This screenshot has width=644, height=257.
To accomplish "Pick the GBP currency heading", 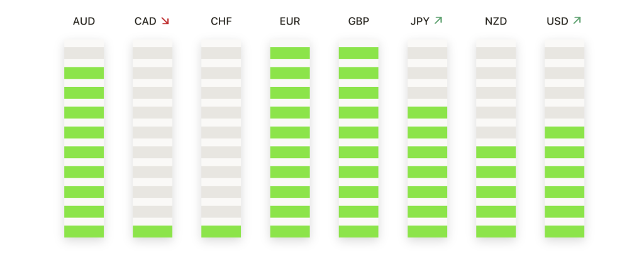I will [358, 21].
